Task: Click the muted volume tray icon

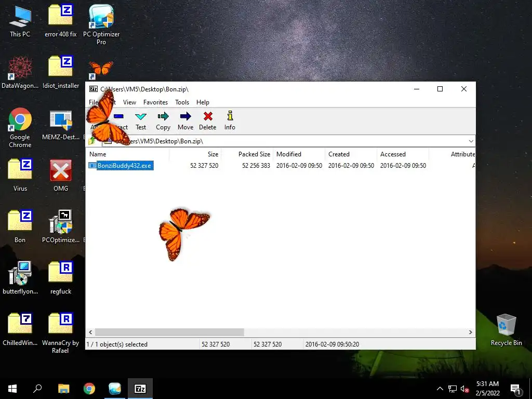Action: (x=464, y=389)
